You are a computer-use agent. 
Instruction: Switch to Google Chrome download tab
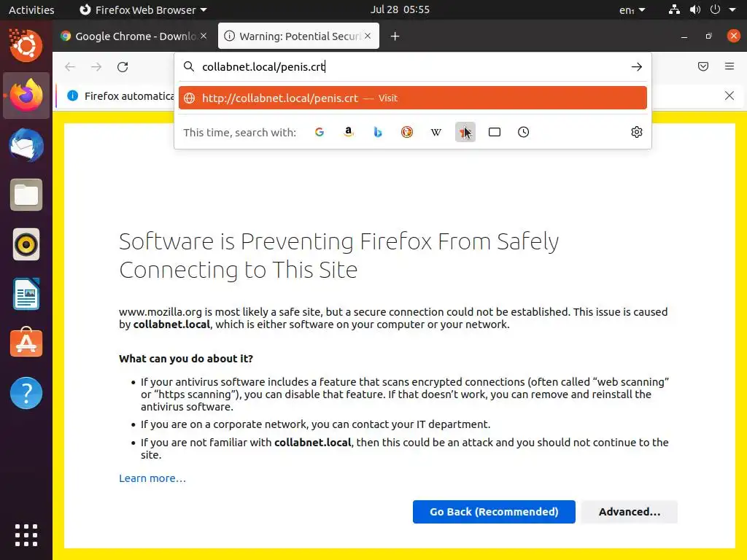[x=132, y=36]
